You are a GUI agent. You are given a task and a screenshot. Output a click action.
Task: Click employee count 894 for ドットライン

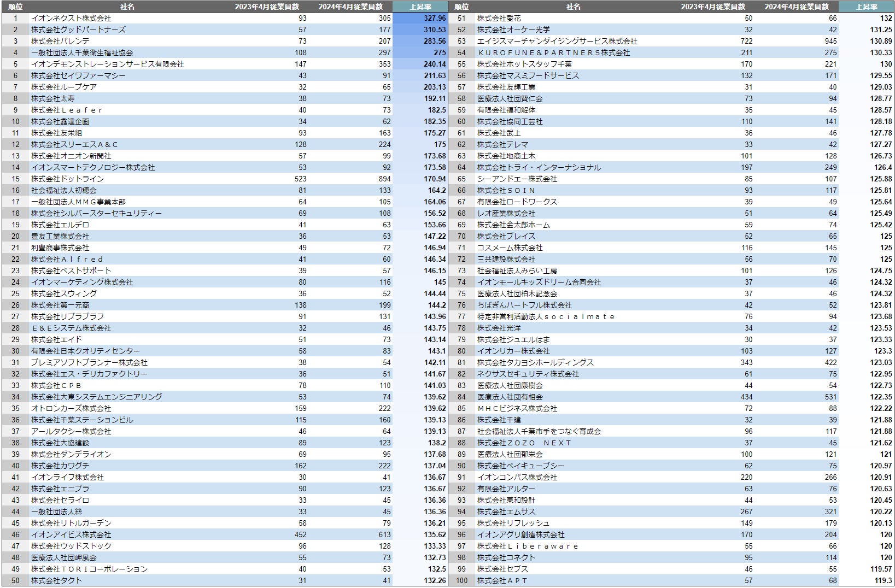tap(385, 179)
